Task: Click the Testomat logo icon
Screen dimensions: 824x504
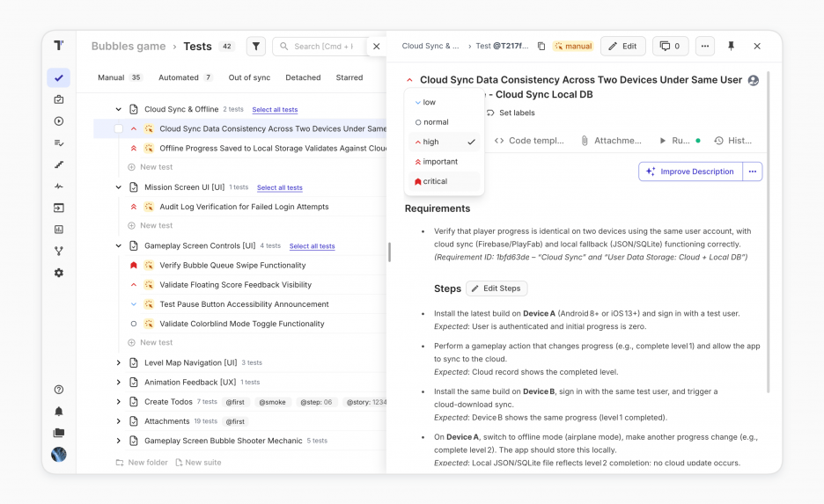Action: point(59,46)
